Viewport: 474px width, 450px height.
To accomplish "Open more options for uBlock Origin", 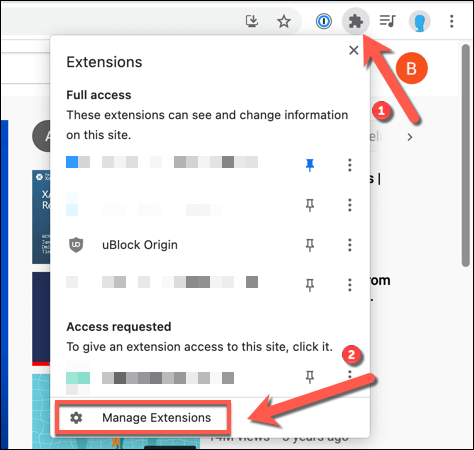I will (x=350, y=245).
